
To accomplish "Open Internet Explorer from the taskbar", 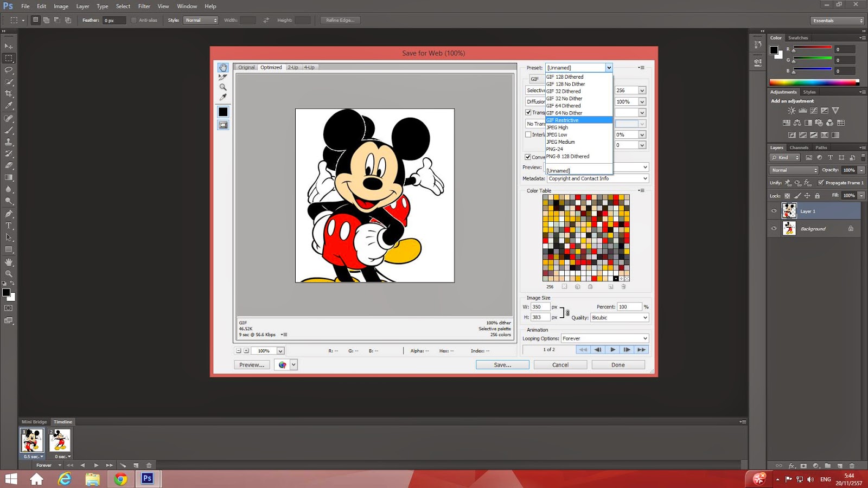I will pos(65,479).
